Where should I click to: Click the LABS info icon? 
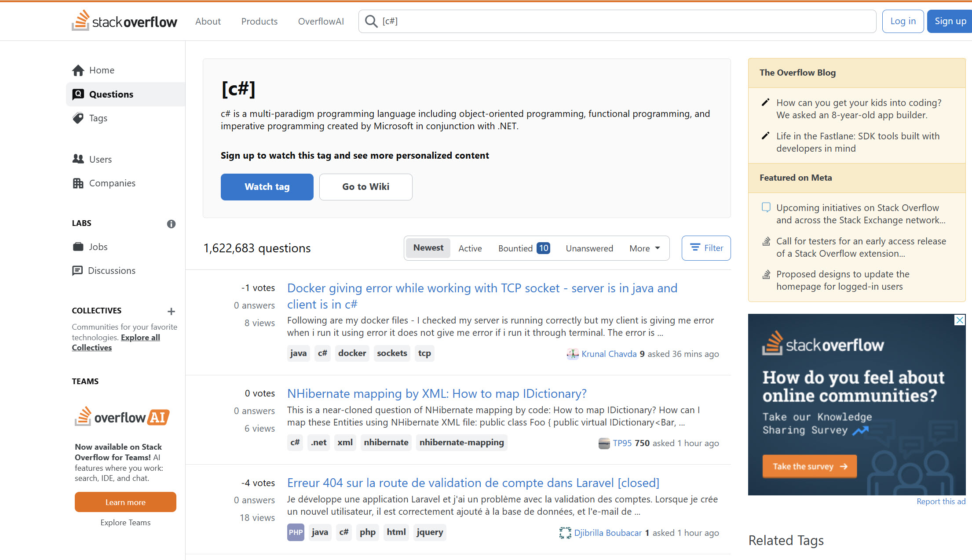coord(171,224)
